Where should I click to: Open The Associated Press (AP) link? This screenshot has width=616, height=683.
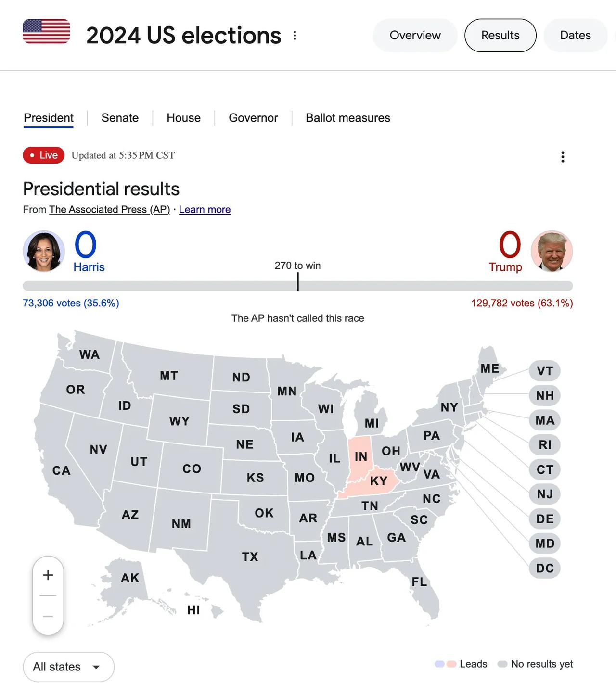[x=109, y=210]
